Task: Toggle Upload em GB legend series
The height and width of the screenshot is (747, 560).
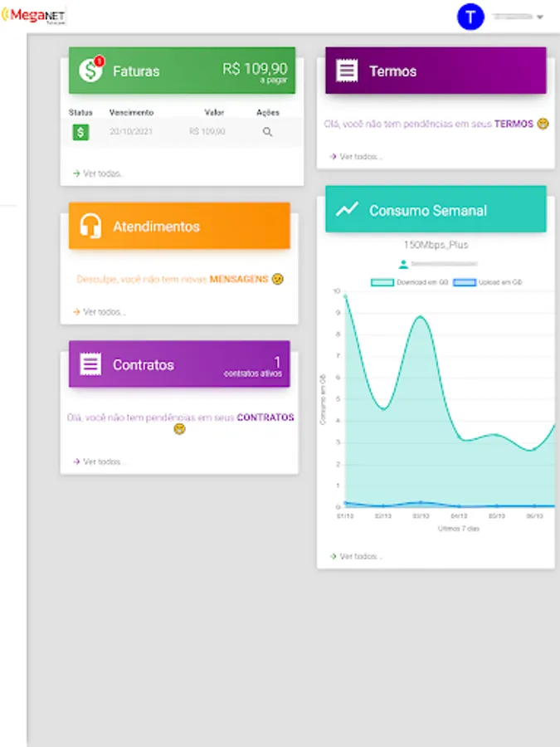Action: pyautogui.click(x=488, y=282)
